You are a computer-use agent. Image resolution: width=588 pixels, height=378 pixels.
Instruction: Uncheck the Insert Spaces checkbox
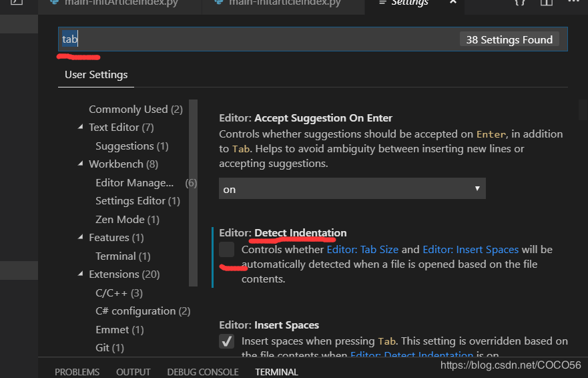[227, 341]
